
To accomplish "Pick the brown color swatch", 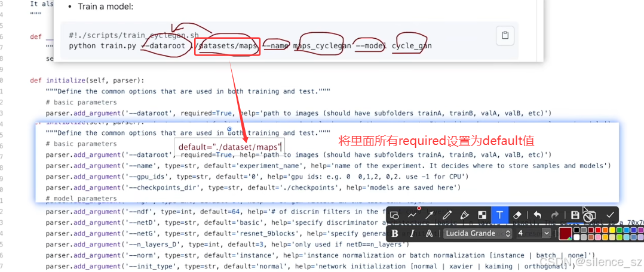I will point(591,237).
